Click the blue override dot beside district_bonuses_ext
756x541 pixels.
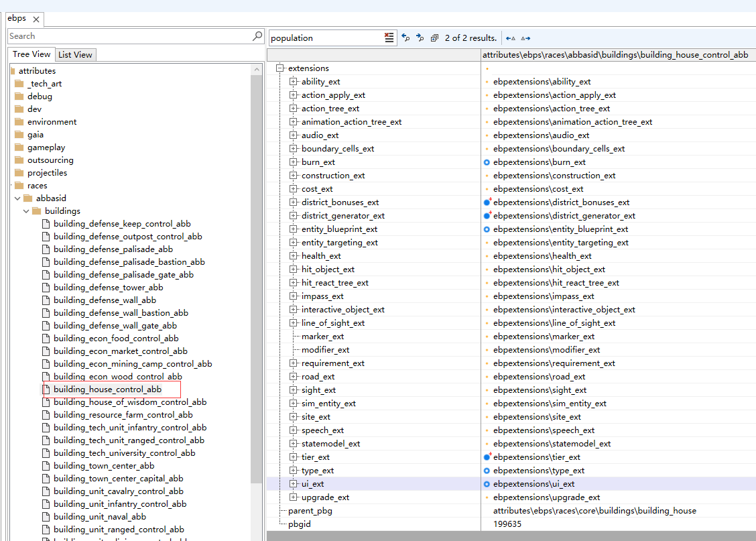487,202
